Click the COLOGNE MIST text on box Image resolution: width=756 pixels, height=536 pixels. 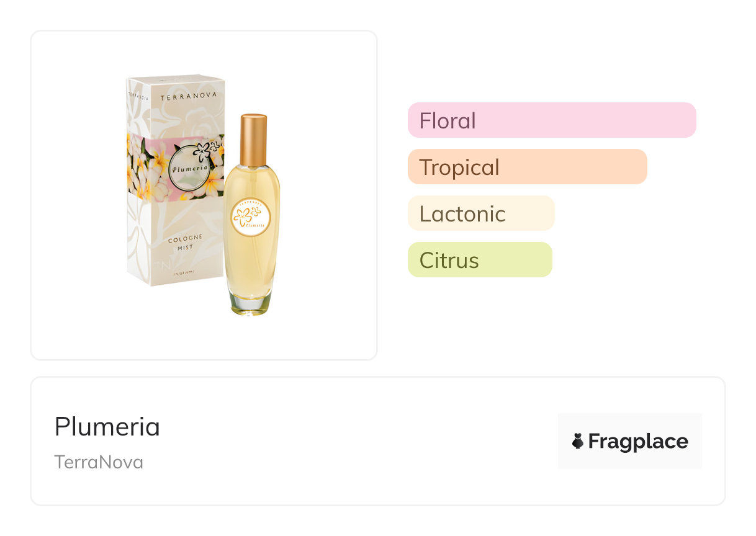(x=186, y=243)
